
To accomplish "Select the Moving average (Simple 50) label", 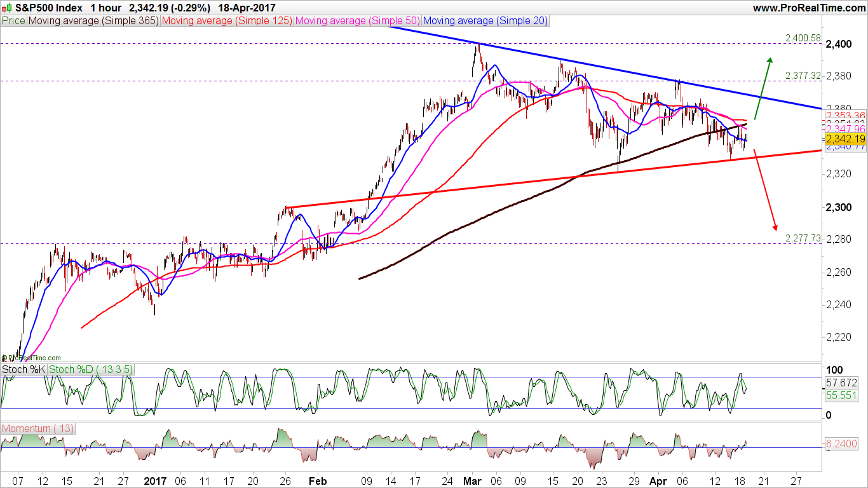I will coord(357,21).
